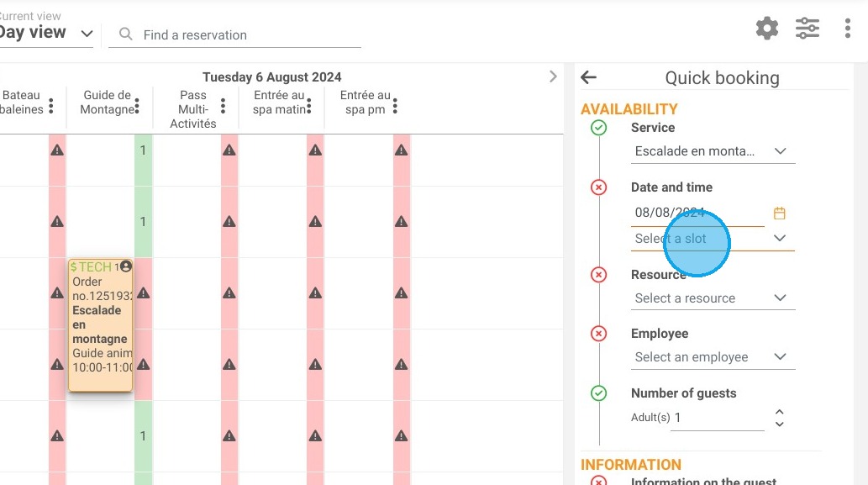The width and height of the screenshot is (868, 485).
Task: Open the date picker calendar icon
Action: 780,214
